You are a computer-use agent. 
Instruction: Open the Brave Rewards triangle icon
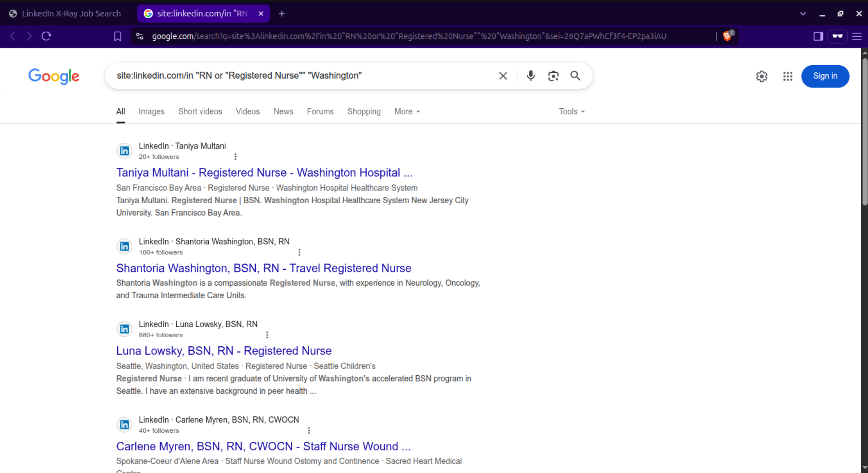coord(727,36)
